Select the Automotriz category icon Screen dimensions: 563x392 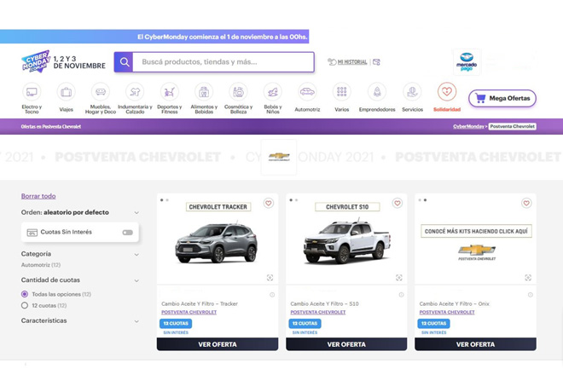coord(307,93)
